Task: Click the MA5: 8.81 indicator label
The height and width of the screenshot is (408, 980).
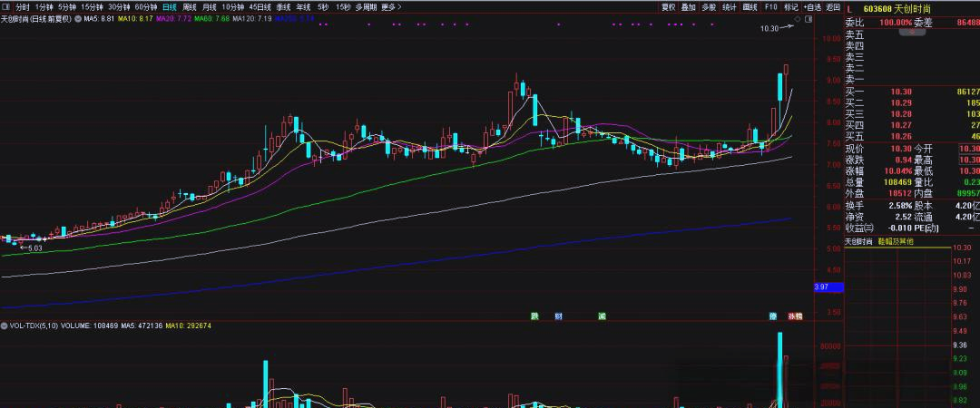Action: (100, 19)
